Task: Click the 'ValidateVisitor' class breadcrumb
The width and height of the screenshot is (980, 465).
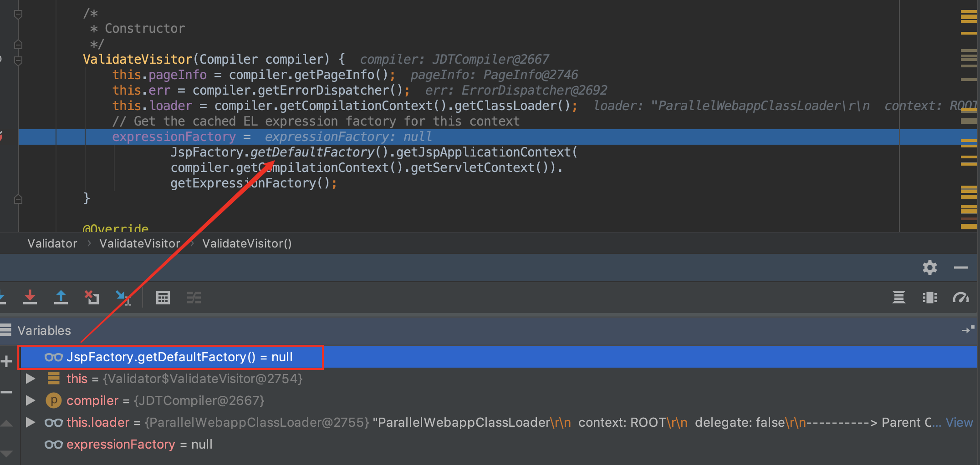Action: (x=140, y=243)
